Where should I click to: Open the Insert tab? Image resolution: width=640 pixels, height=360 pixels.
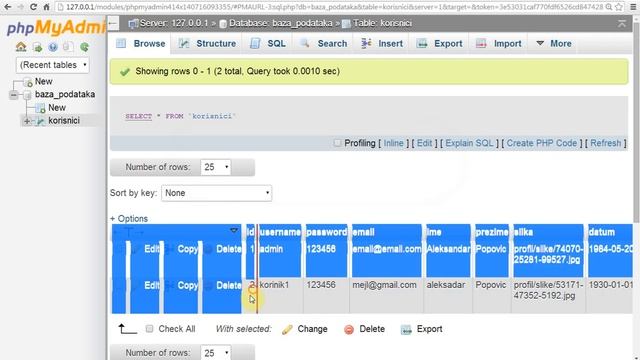click(x=382, y=43)
